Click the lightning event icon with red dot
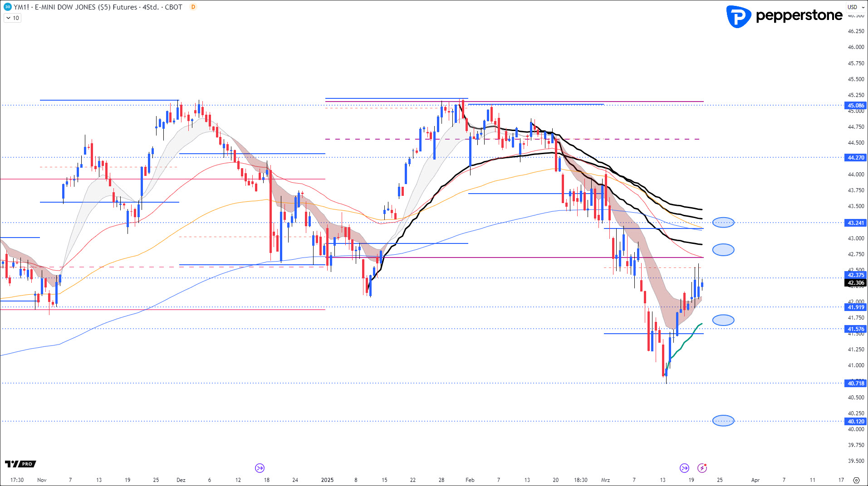Screen dimensions: 868x486 702,468
